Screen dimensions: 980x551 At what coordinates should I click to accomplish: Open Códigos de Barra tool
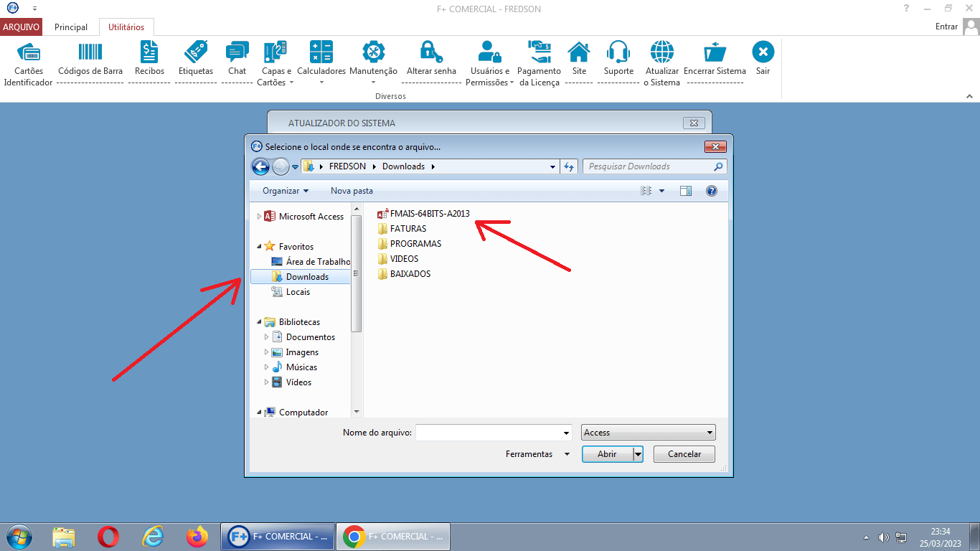click(x=90, y=52)
